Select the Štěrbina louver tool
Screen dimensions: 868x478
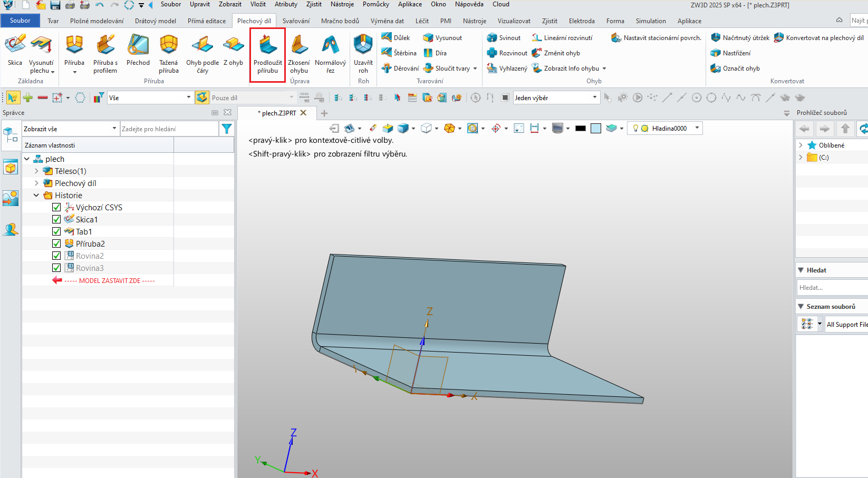point(399,53)
